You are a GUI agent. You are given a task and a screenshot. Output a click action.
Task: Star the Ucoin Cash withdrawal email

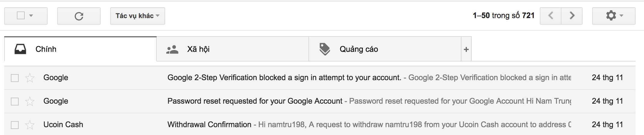coord(30,125)
